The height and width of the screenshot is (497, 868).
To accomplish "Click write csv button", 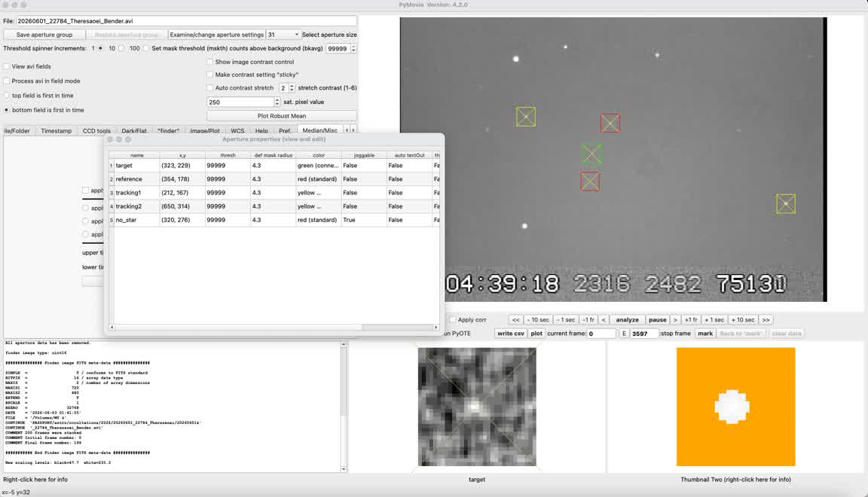I will [x=510, y=334].
